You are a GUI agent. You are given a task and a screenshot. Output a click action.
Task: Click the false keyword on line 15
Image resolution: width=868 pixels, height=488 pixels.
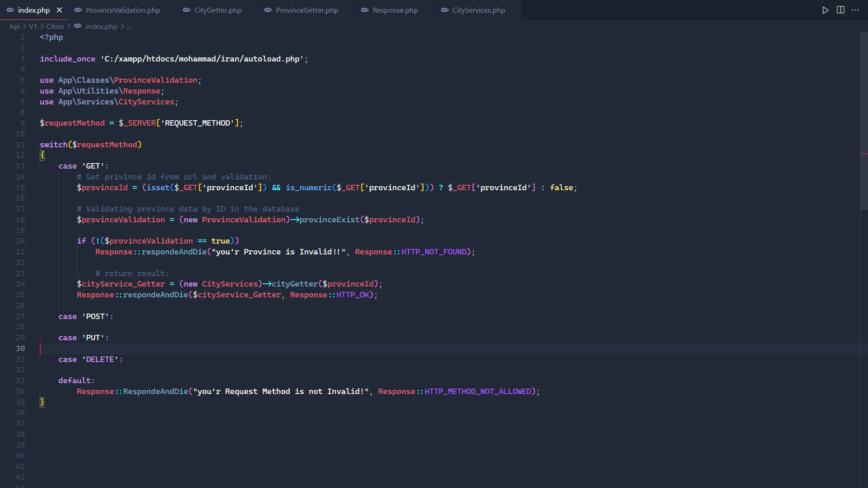561,188
